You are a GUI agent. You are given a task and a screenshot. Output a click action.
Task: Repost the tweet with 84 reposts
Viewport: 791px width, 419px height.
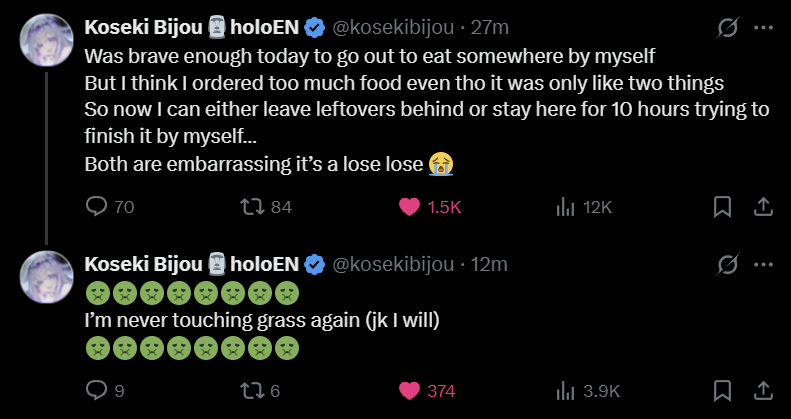(x=254, y=206)
